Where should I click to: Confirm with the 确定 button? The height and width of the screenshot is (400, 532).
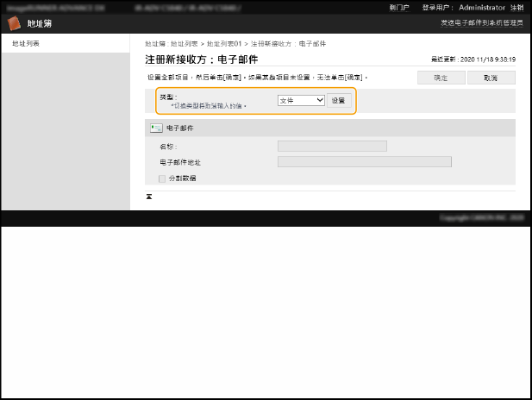(441, 78)
